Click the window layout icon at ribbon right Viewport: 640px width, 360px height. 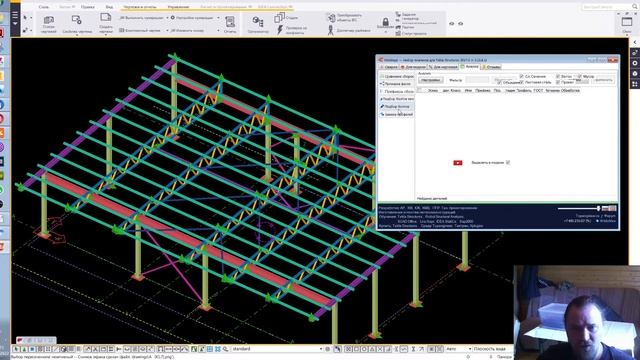point(627,21)
